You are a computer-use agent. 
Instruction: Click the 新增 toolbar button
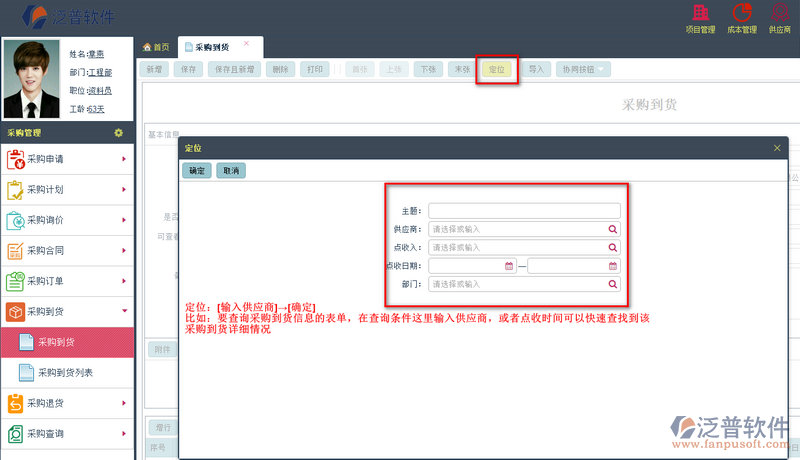154,69
